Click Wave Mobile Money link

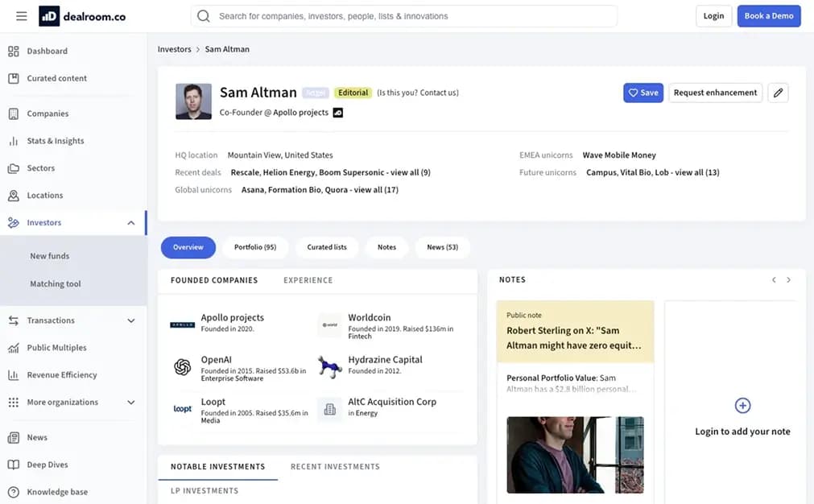coord(619,155)
